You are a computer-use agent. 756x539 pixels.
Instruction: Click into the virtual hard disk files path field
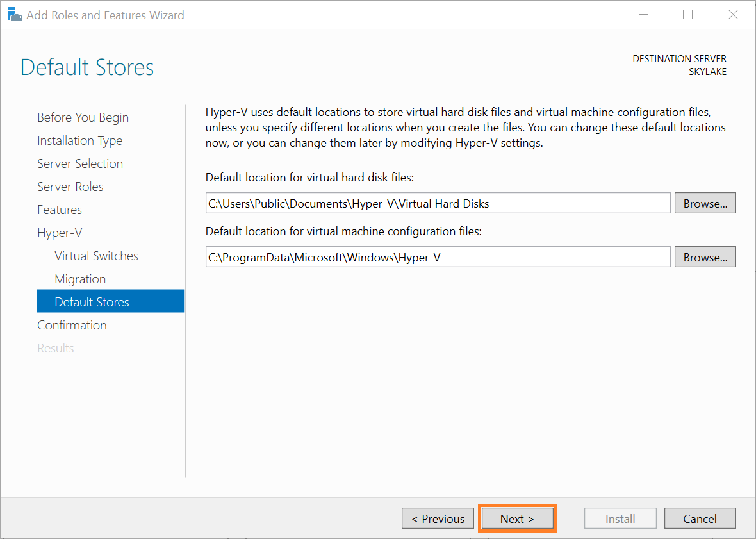click(x=438, y=203)
